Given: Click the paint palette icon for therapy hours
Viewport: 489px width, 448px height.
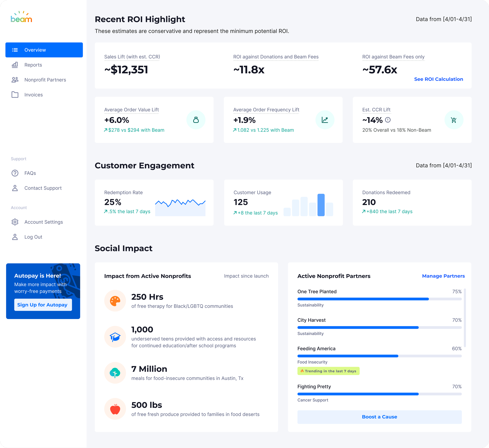Looking at the screenshot, I should point(115,301).
